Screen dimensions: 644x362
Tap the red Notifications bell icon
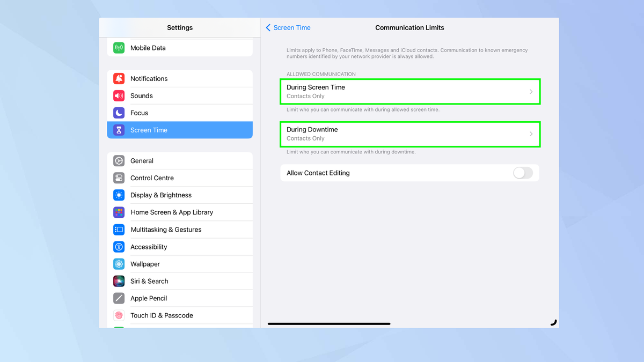click(119, 78)
